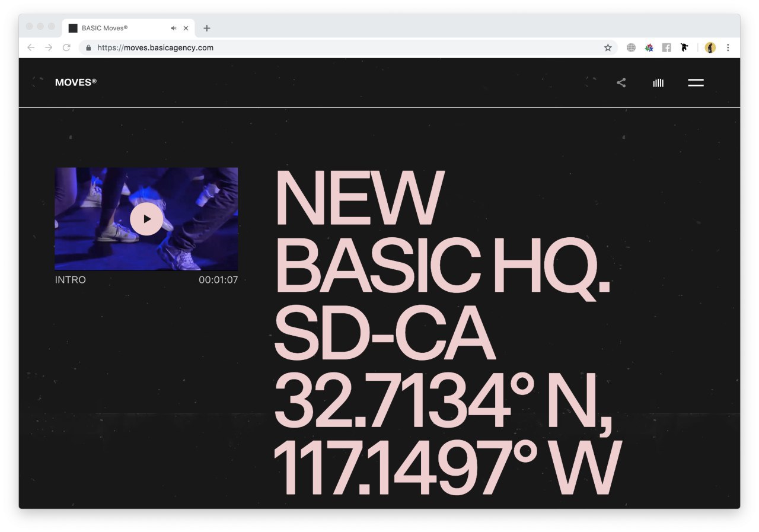Go back with the browser back arrow
The height and width of the screenshot is (532, 759).
(x=31, y=47)
